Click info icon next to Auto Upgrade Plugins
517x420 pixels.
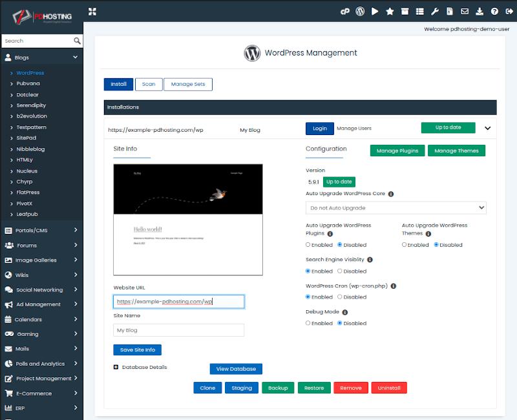[x=330, y=234]
